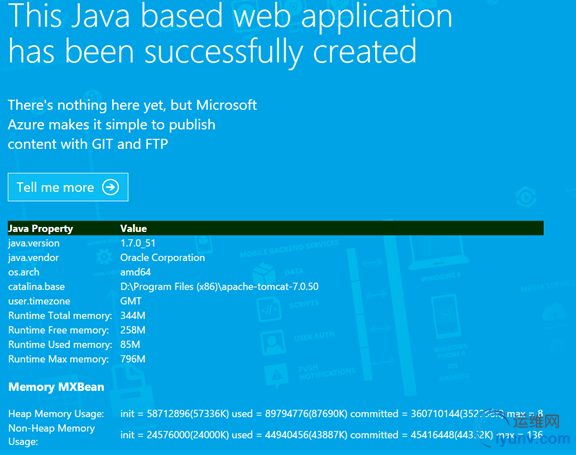Click the Memory MXBean heading
The width and height of the screenshot is (576, 455).
(56, 387)
